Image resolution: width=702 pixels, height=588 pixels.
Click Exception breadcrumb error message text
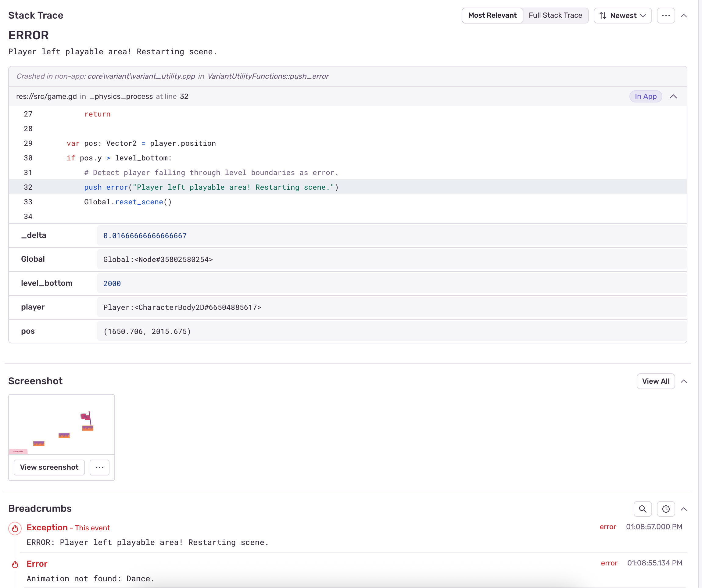pyautogui.click(x=147, y=542)
